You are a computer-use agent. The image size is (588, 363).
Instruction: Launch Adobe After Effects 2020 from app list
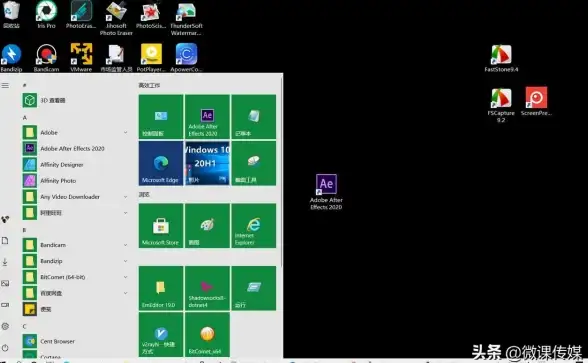click(75, 148)
